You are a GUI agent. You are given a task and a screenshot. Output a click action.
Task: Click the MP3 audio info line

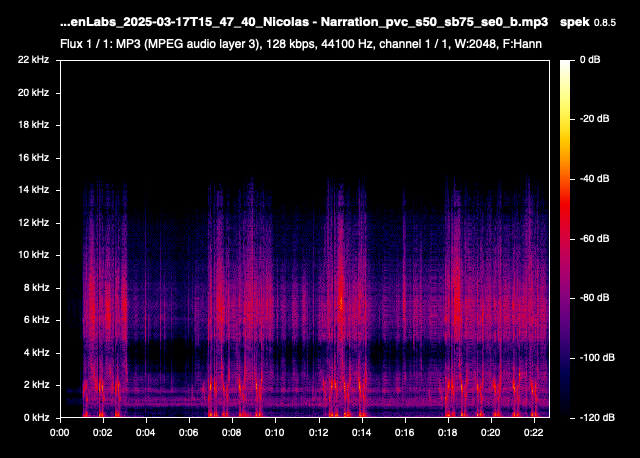tap(303, 44)
